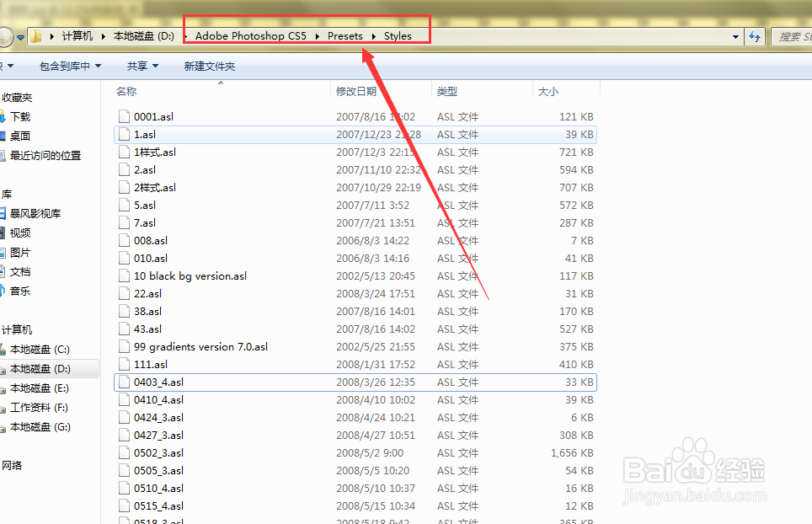Click the icon of 10 black bg version.asl
The image size is (812, 524).
(x=124, y=275)
